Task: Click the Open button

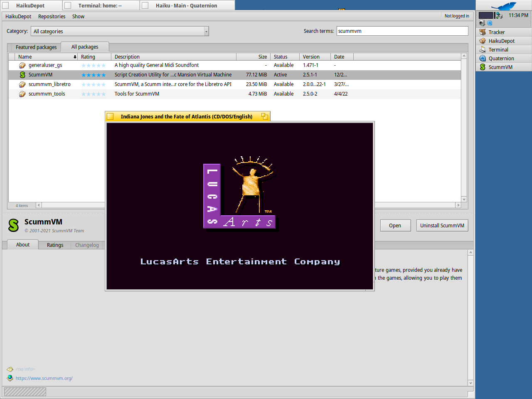Action: pyautogui.click(x=395, y=225)
